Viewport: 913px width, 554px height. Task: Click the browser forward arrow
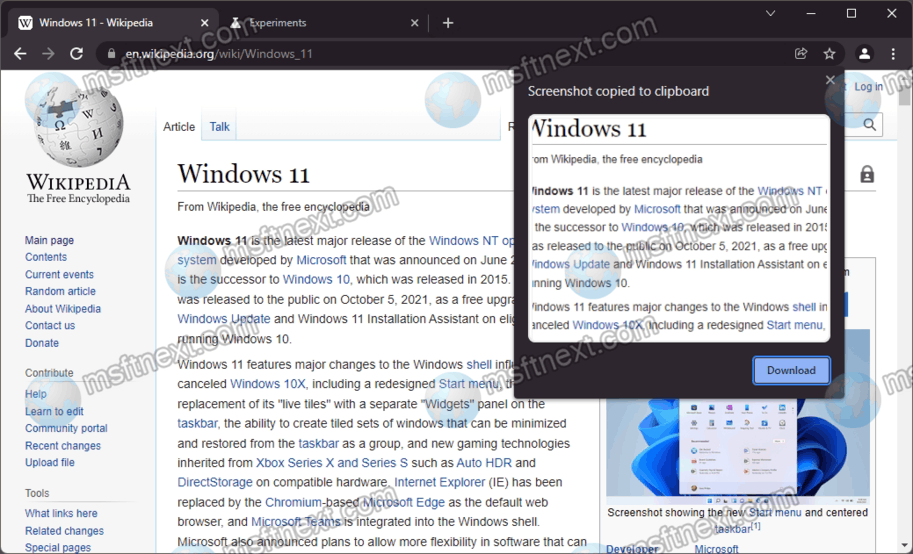(48, 54)
